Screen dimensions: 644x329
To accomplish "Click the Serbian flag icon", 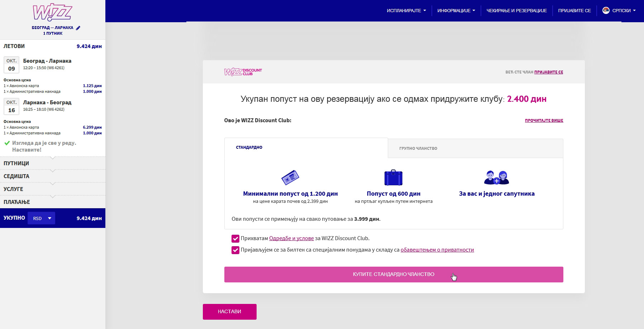I will tap(606, 10).
